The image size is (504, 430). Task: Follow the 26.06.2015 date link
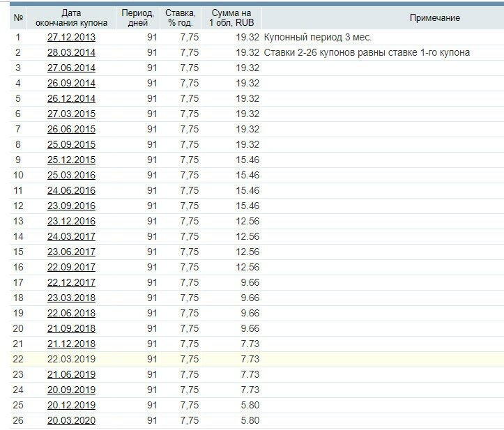point(71,129)
